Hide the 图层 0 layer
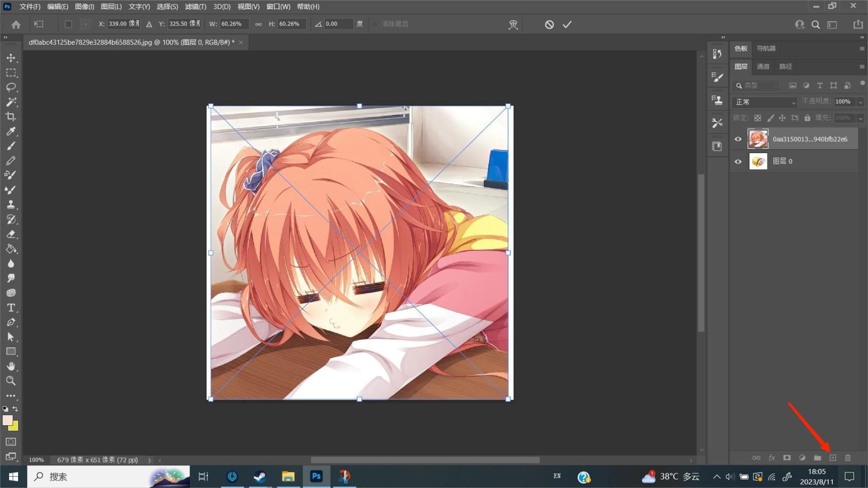The image size is (868, 488). (738, 161)
